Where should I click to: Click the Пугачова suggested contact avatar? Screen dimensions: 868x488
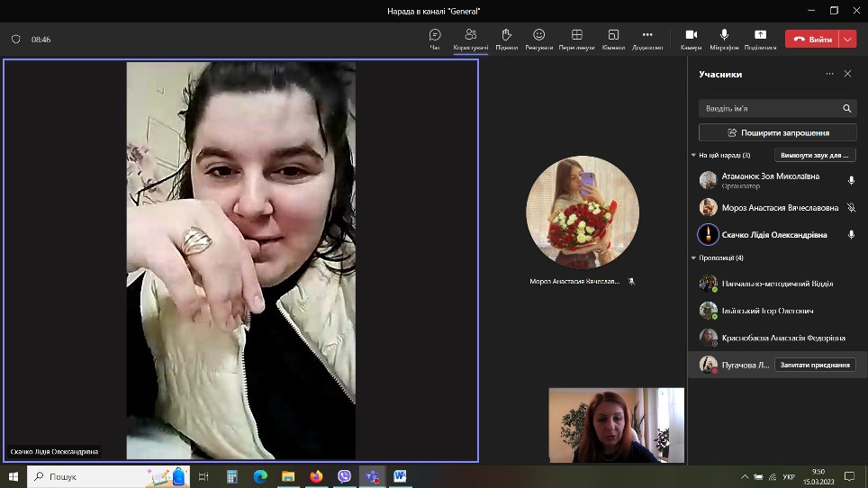pyautogui.click(x=708, y=365)
